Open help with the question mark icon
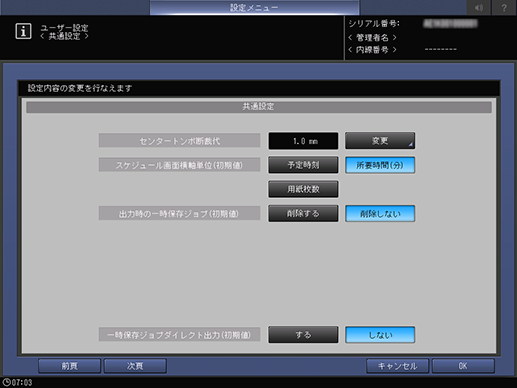517x388 pixels. (x=504, y=7)
